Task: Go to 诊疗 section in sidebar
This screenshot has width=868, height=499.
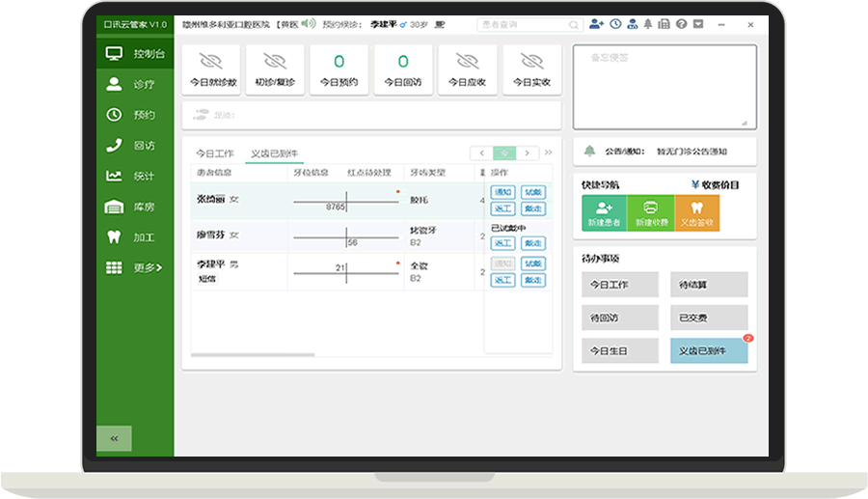Action: pyautogui.click(x=135, y=84)
